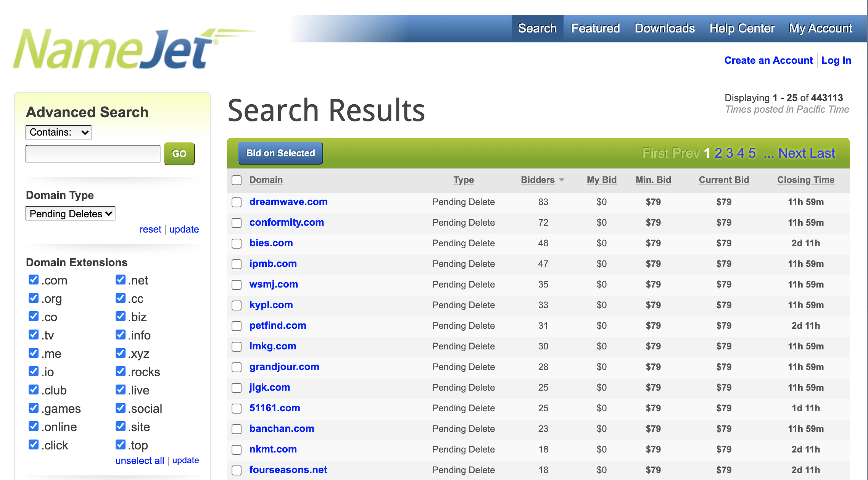Viewport: 868px width, 480px height.
Task: Click the Next page link
Action: tap(792, 153)
